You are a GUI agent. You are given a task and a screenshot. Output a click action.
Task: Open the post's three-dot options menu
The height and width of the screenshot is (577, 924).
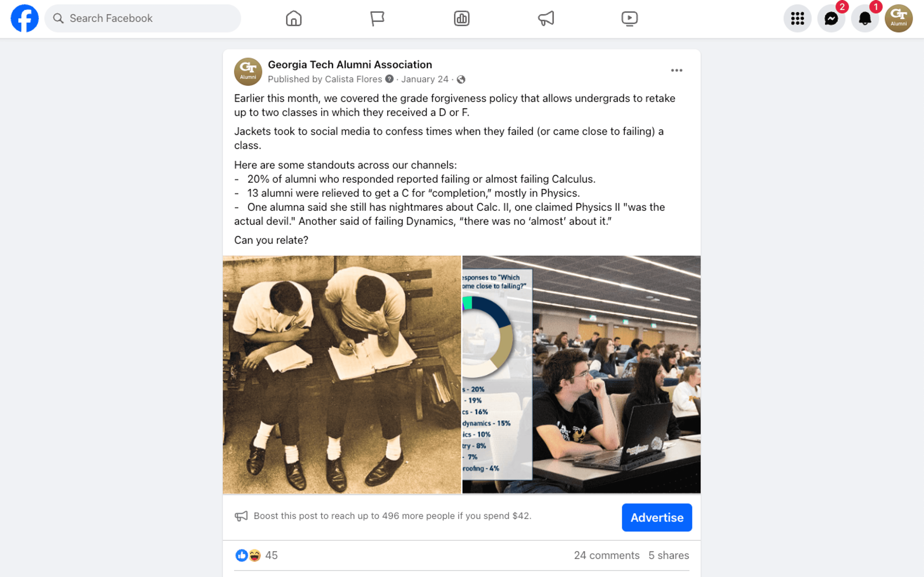677,70
